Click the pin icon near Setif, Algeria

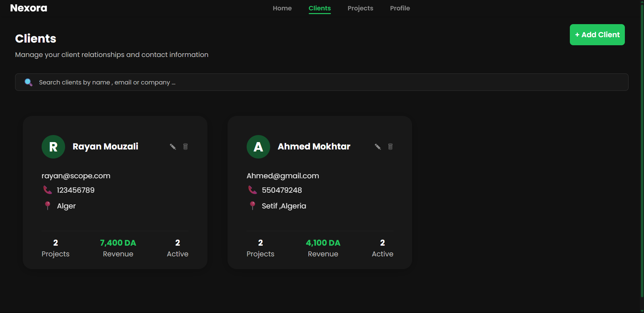253,206
